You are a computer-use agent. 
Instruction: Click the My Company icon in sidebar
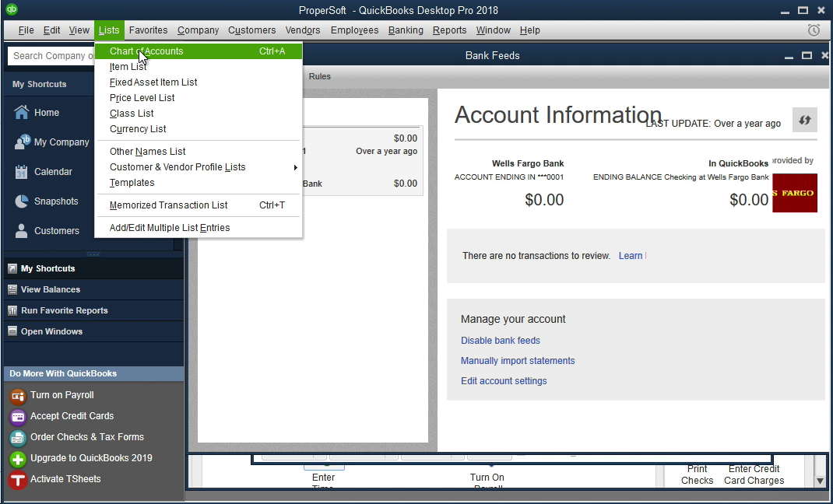(x=22, y=142)
